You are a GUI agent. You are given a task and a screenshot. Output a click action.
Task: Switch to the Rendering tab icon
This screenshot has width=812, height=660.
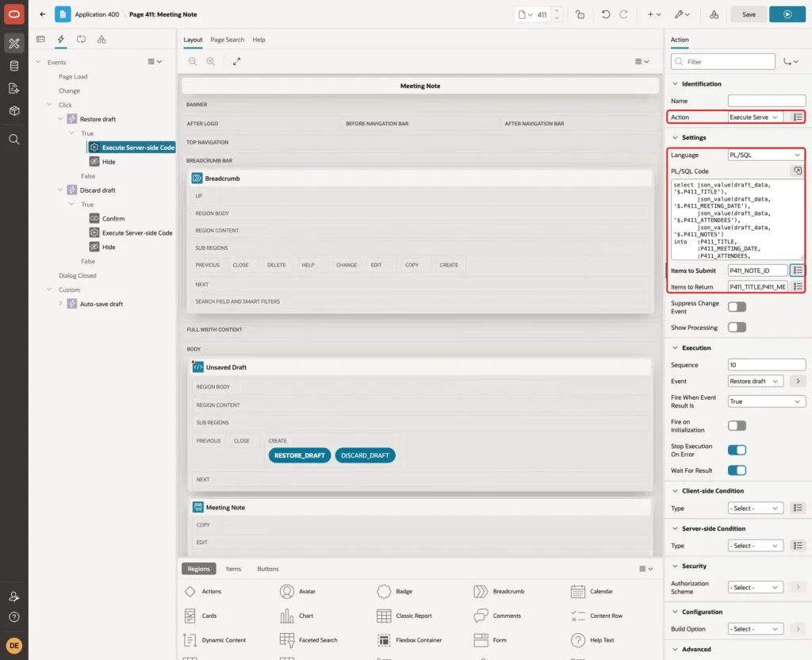point(41,40)
